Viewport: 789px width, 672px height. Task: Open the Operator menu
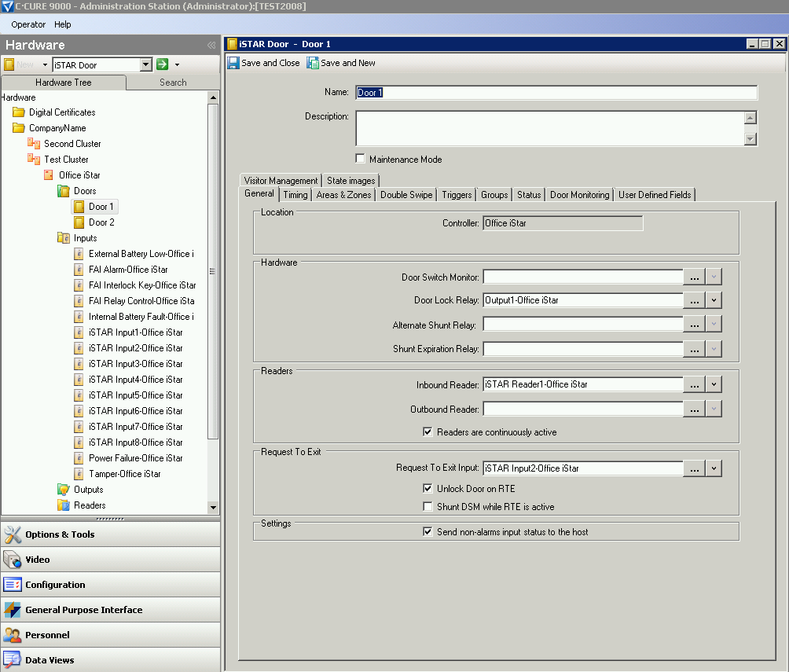pyautogui.click(x=28, y=24)
